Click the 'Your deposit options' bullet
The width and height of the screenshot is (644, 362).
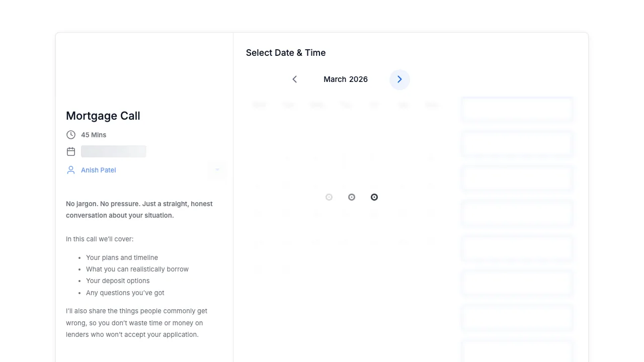click(x=118, y=281)
